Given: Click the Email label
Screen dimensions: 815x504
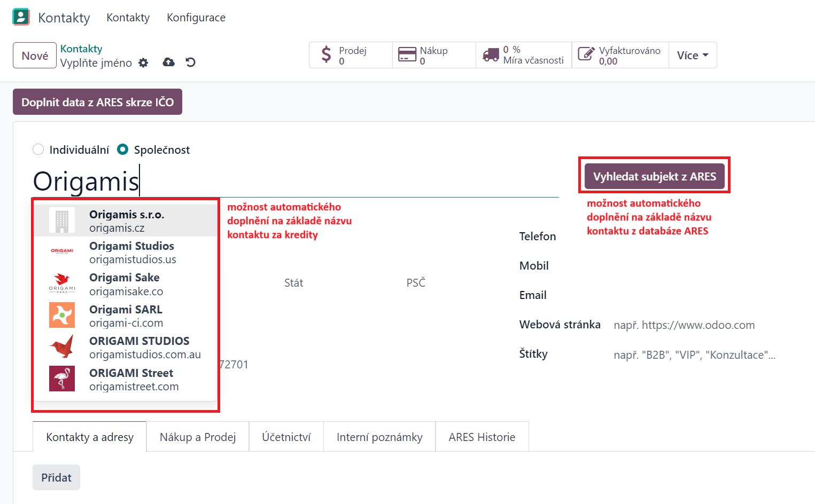Looking at the screenshot, I should pos(533,295).
